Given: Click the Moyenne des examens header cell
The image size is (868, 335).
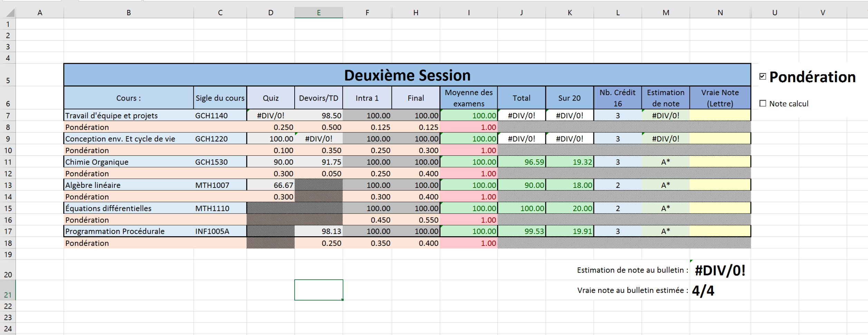Looking at the screenshot, I should click(x=468, y=98).
